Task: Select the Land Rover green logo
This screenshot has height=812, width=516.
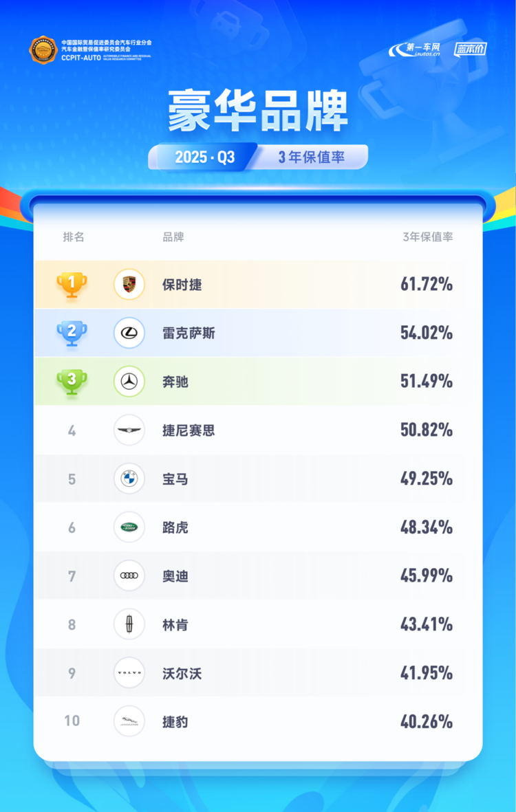Action: tap(129, 527)
